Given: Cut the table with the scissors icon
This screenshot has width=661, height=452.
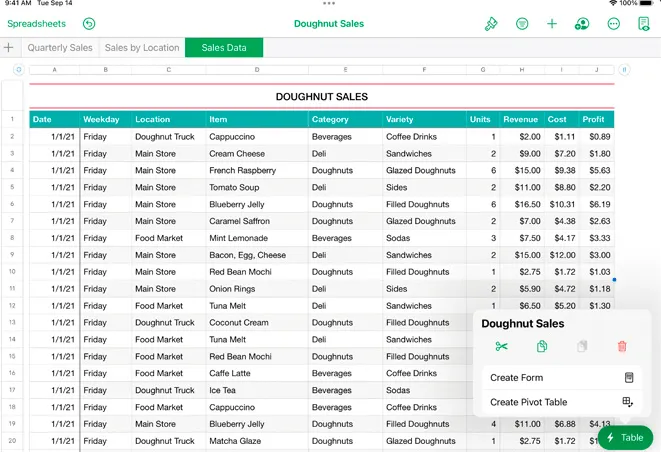Looking at the screenshot, I should tap(502, 347).
